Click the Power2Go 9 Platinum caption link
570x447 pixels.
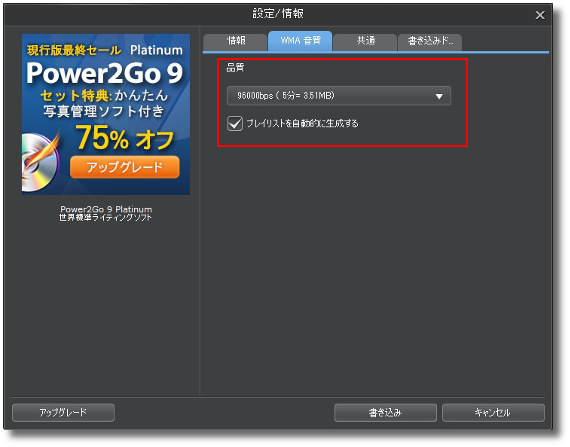106,209
